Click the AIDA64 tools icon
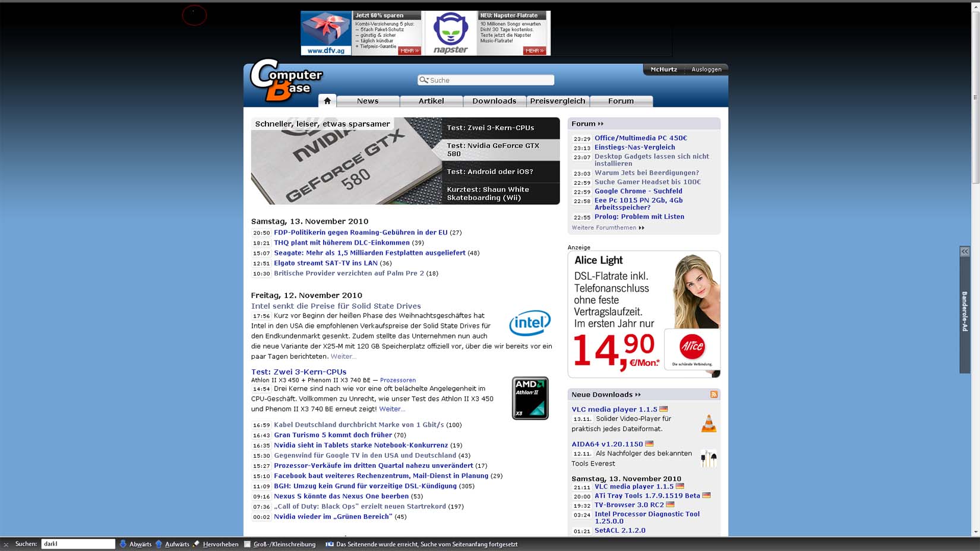This screenshot has height=551, width=980. (x=709, y=458)
